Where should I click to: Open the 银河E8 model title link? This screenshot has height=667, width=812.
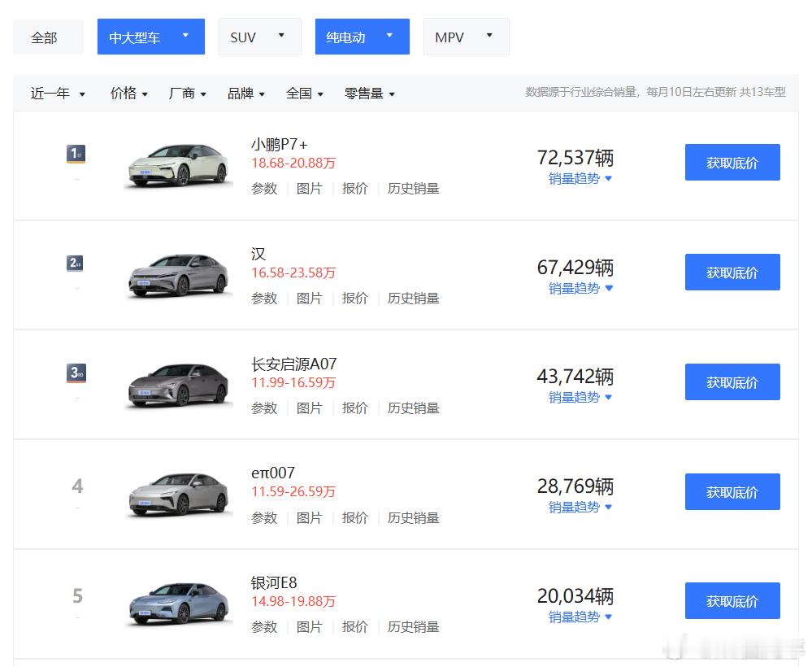point(274,582)
